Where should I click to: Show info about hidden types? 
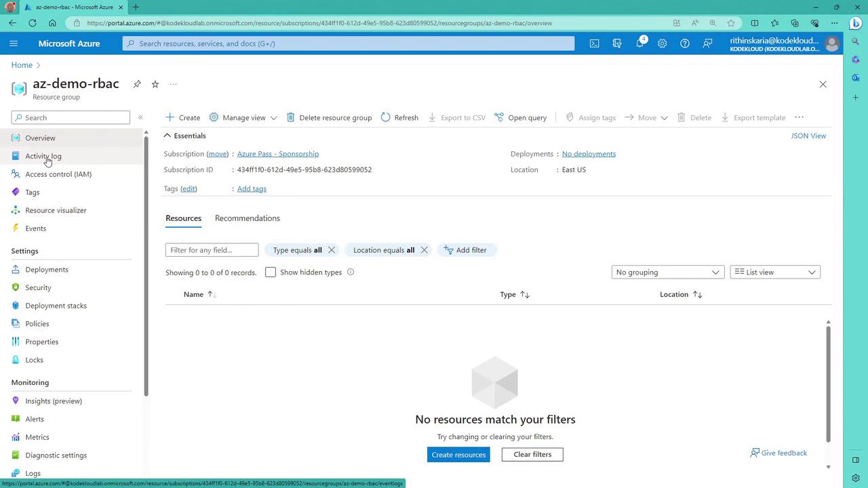click(351, 272)
